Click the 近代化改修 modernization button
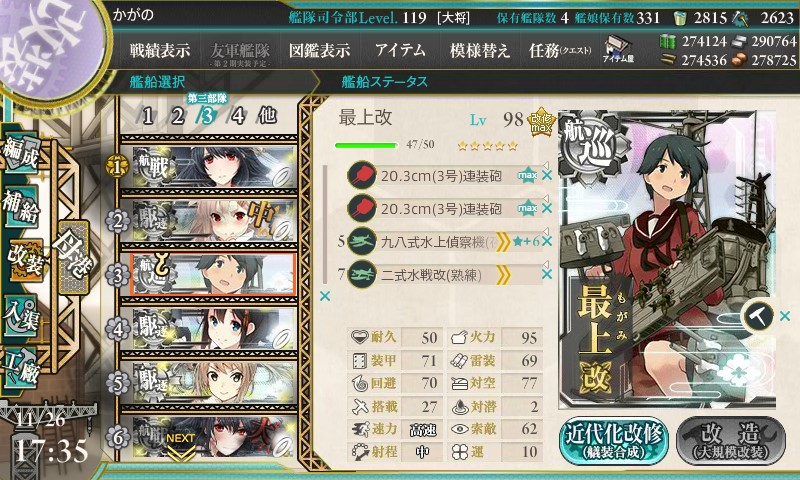The height and width of the screenshot is (480, 800). coord(614,441)
